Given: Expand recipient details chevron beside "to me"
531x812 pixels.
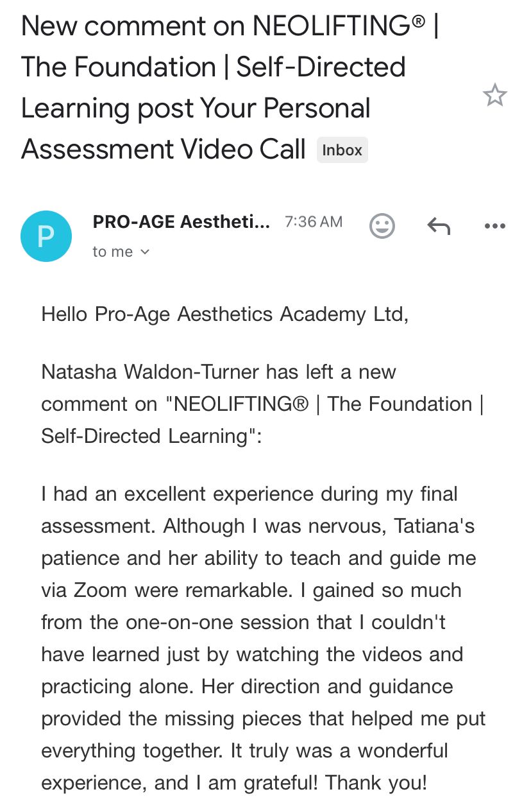Looking at the screenshot, I should [145, 252].
